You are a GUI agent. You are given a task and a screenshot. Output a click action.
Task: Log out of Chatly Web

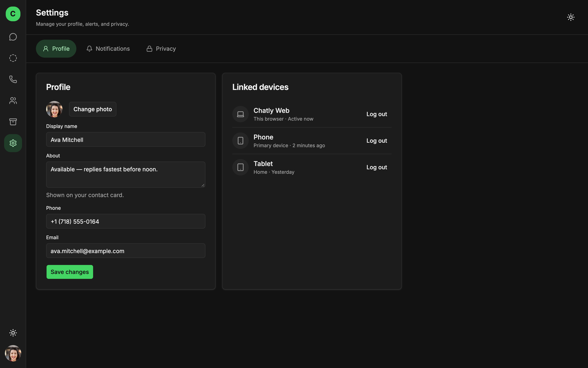point(377,114)
